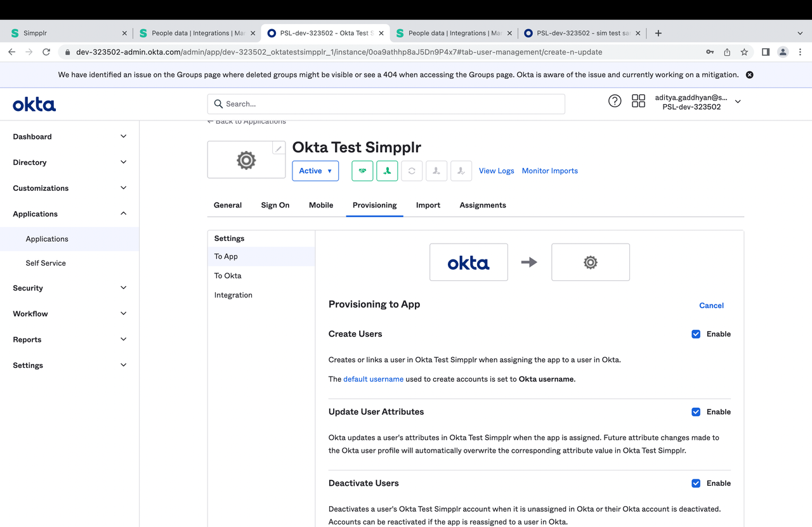Click the green handshake provisioning icon
This screenshot has height=527, width=812.
click(362, 171)
